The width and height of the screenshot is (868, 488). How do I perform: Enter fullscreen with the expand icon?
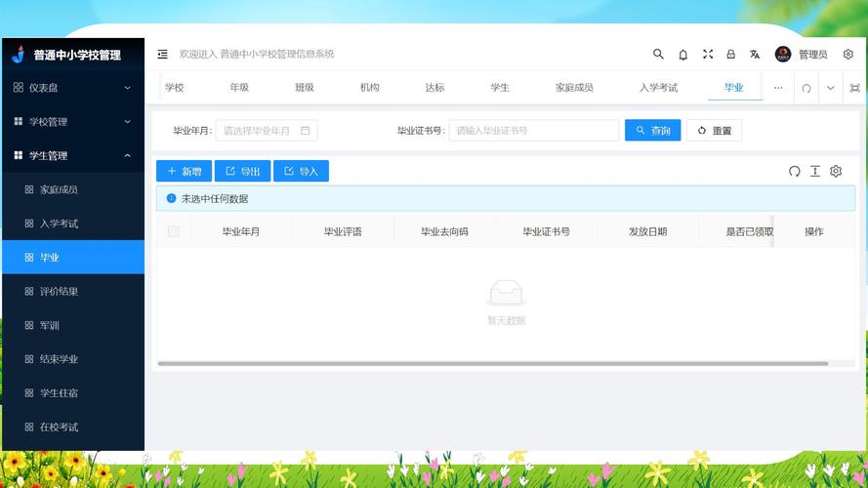pos(708,54)
